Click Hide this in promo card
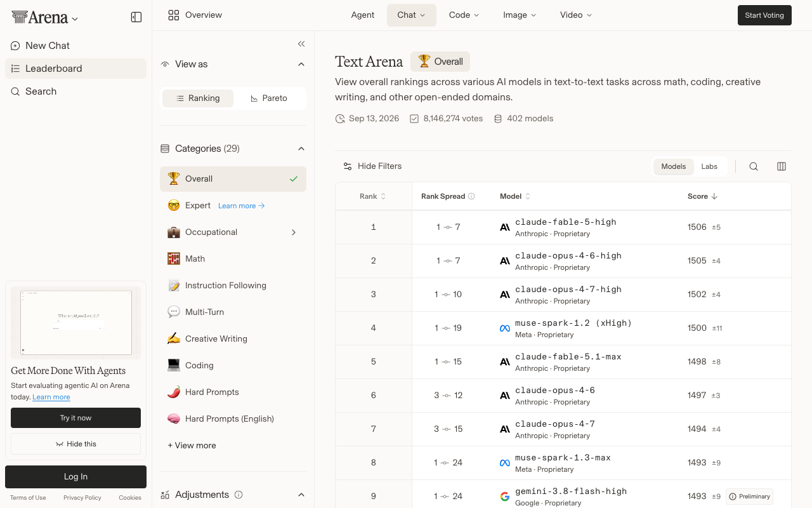Screen dimensions: 812x508 click(75, 444)
